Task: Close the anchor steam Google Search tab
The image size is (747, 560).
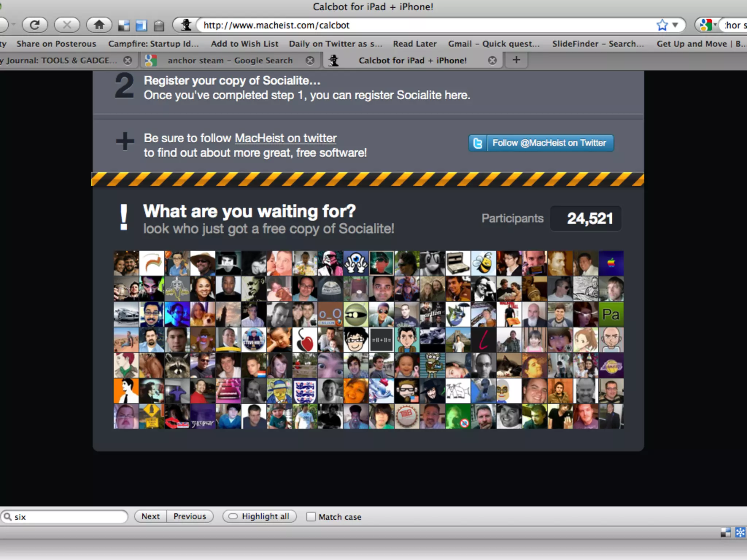Action: (x=310, y=61)
